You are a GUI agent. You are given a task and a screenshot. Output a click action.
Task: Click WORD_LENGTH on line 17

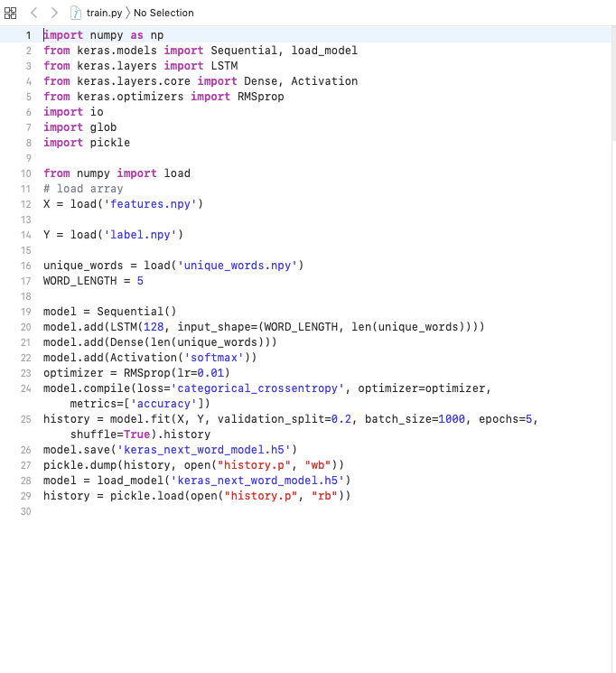pyautogui.click(x=79, y=281)
